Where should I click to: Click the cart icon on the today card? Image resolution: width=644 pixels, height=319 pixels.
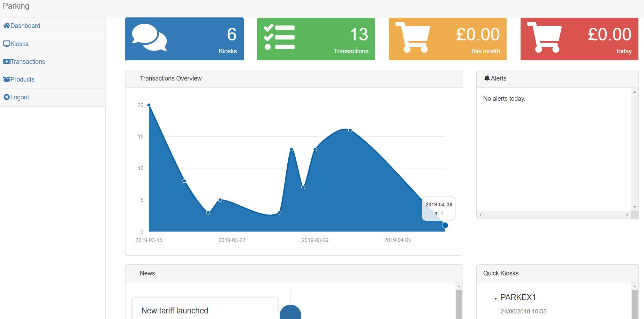coord(544,37)
